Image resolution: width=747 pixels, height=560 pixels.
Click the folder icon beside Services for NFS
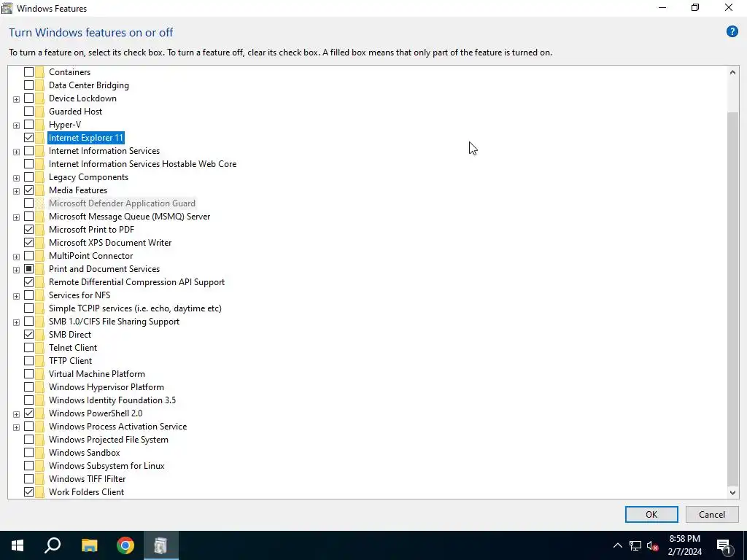[x=39, y=295]
